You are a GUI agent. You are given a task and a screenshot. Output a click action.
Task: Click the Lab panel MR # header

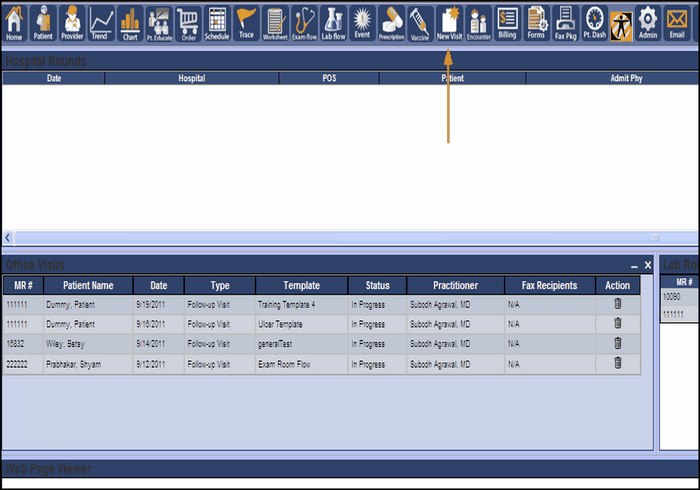point(679,282)
